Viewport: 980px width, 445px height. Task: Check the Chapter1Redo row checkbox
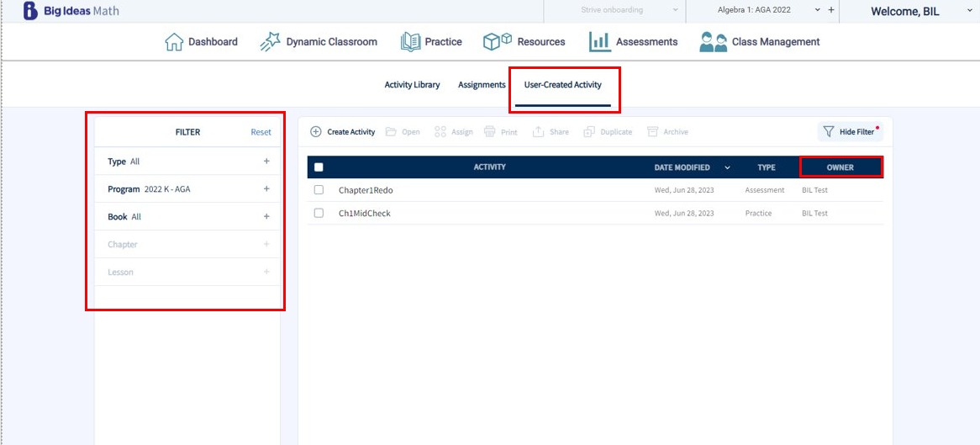319,189
